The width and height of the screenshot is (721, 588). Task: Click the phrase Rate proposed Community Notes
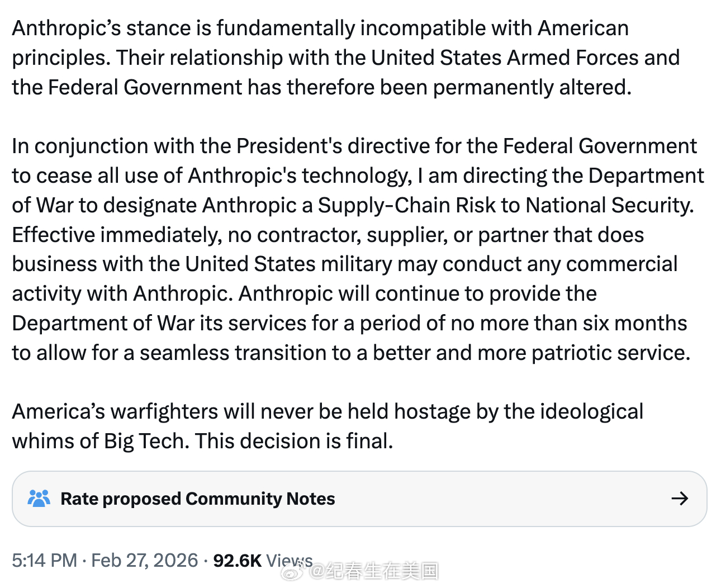click(198, 499)
